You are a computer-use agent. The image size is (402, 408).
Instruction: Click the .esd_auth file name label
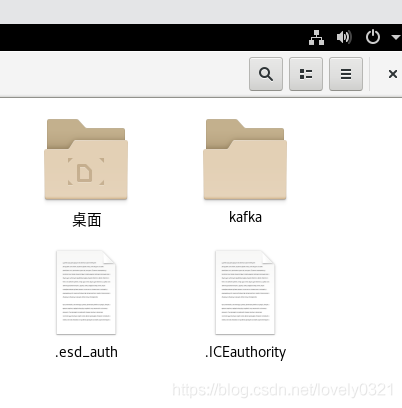86,352
